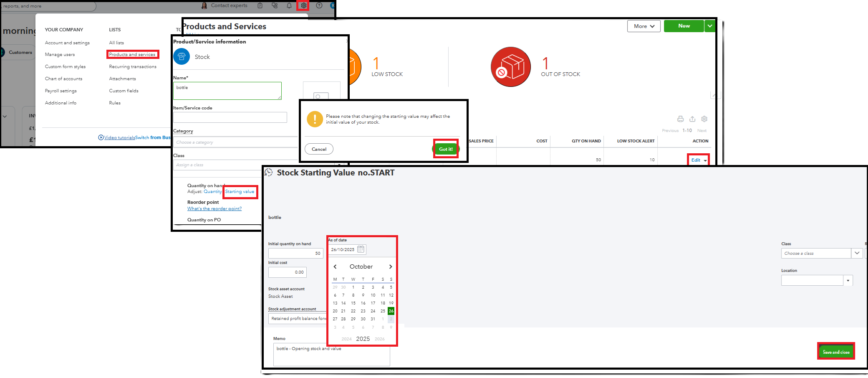Click the clipboard tasks icon in top bar
Viewport: 868px width, 378px height.
click(260, 5)
